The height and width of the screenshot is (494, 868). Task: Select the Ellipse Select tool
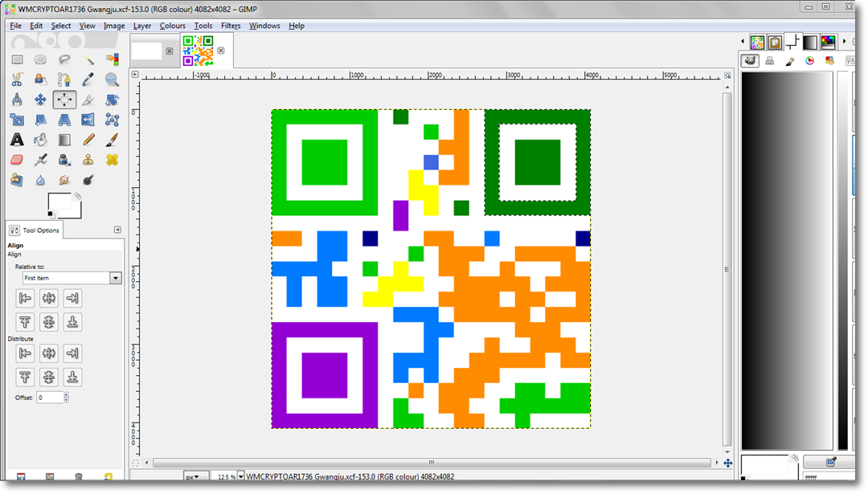[40, 59]
